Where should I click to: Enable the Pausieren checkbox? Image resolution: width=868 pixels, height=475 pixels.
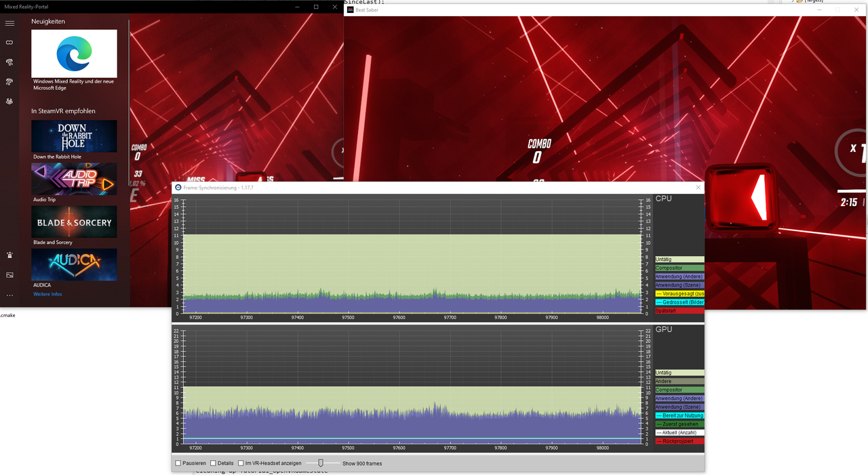[x=178, y=463]
